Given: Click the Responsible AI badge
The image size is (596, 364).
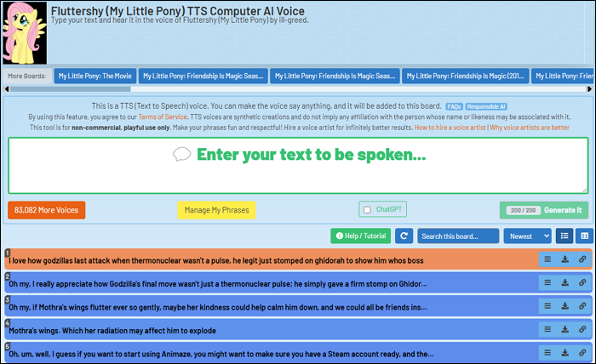Looking at the screenshot, I should pos(486,106).
